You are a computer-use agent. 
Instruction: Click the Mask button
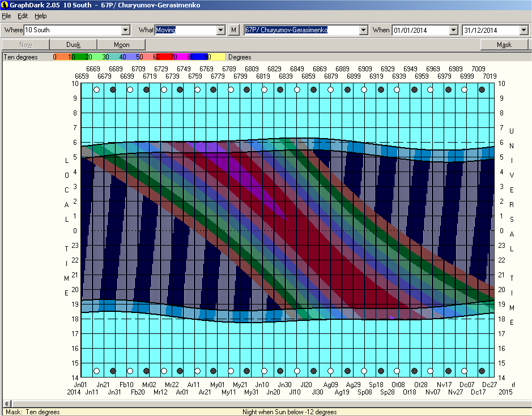(x=504, y=45)
